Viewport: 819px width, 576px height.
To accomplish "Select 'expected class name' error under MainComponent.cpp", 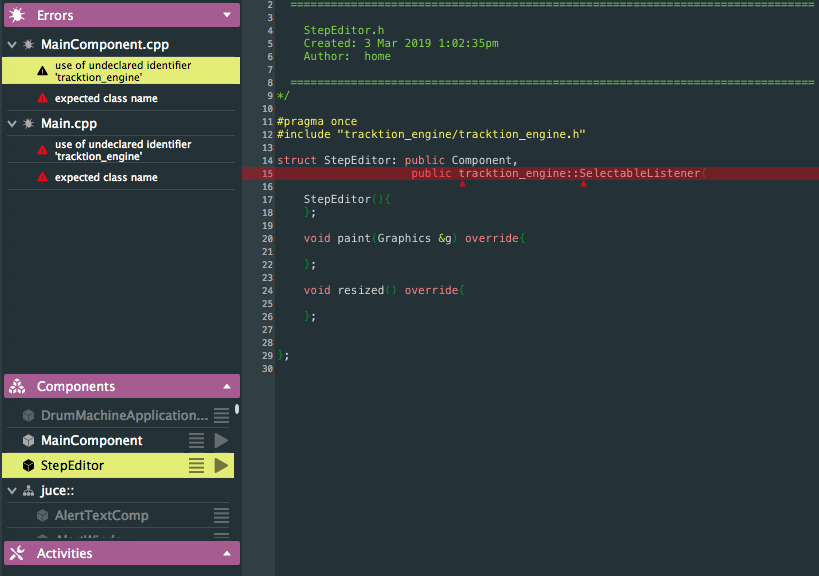I will 121,98.
